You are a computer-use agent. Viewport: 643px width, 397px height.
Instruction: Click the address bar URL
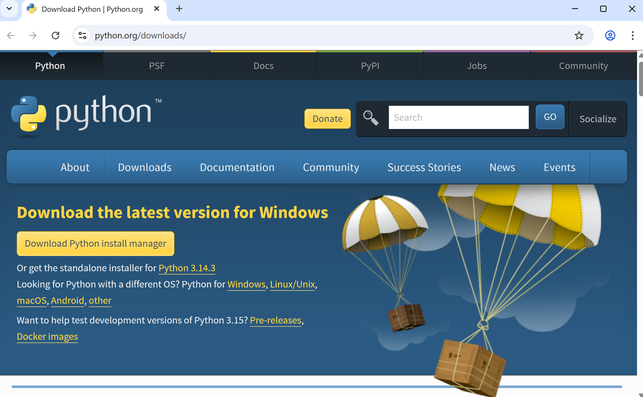140,36
